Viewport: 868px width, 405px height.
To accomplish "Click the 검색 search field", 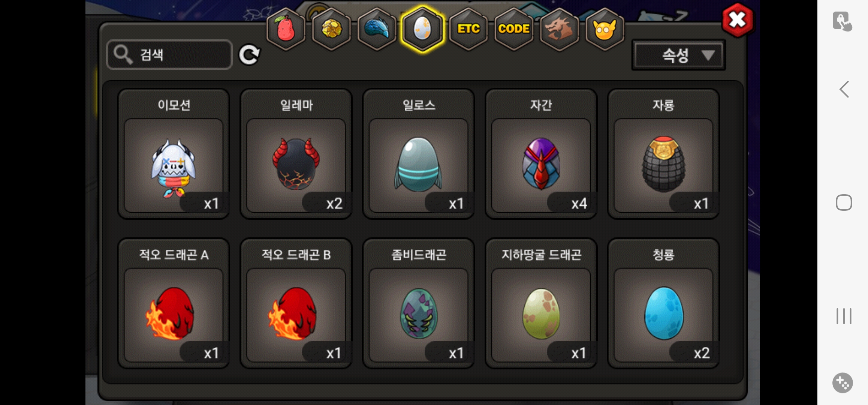I will tap(169, 55).
